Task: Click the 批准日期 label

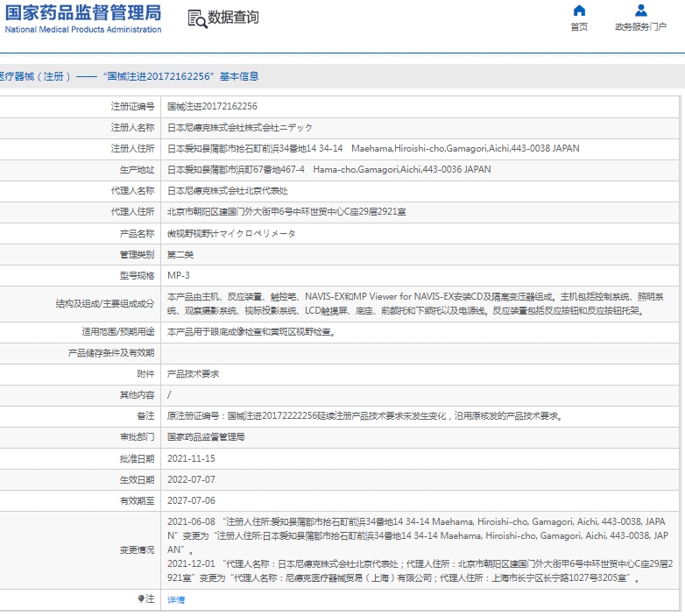Action: click(138, 459)
